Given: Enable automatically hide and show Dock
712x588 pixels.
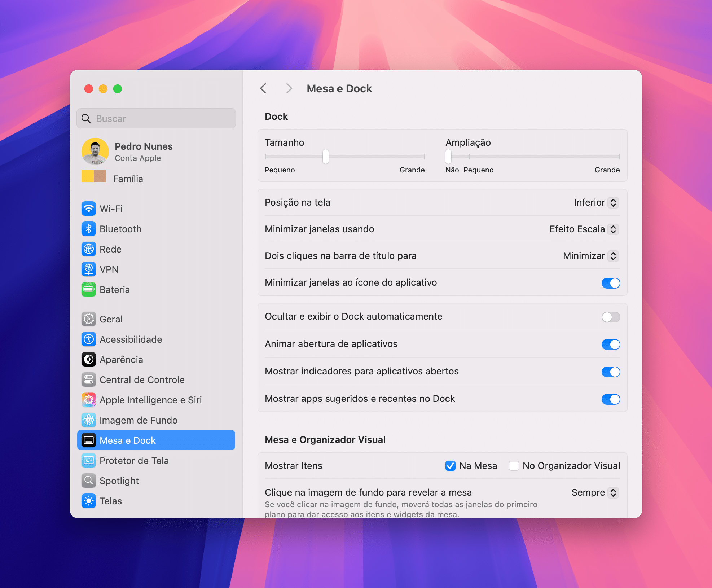Looking at the screenshot, I should point(611,317).
